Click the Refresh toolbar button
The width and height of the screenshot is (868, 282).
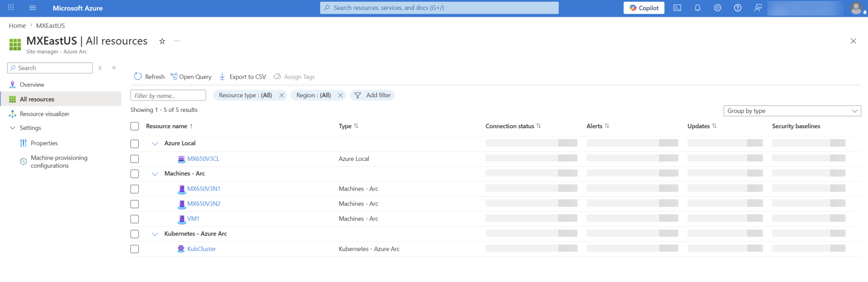pos(149,77)
